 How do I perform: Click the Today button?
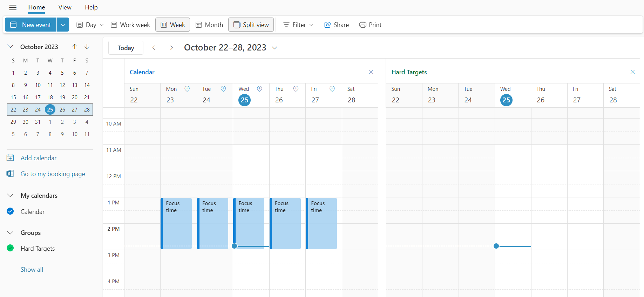coord(126,48)
